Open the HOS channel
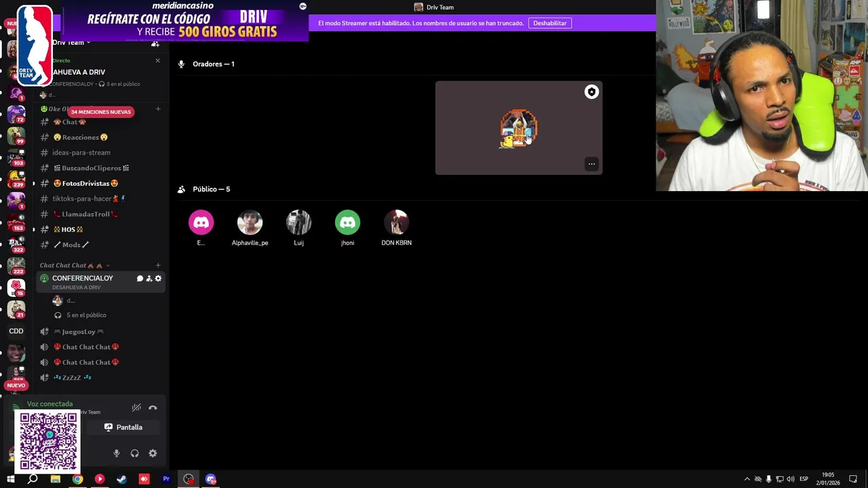Image resolution: width=868 pixels, height=488 pixels. pyautogui.click(x=100, y=229)
